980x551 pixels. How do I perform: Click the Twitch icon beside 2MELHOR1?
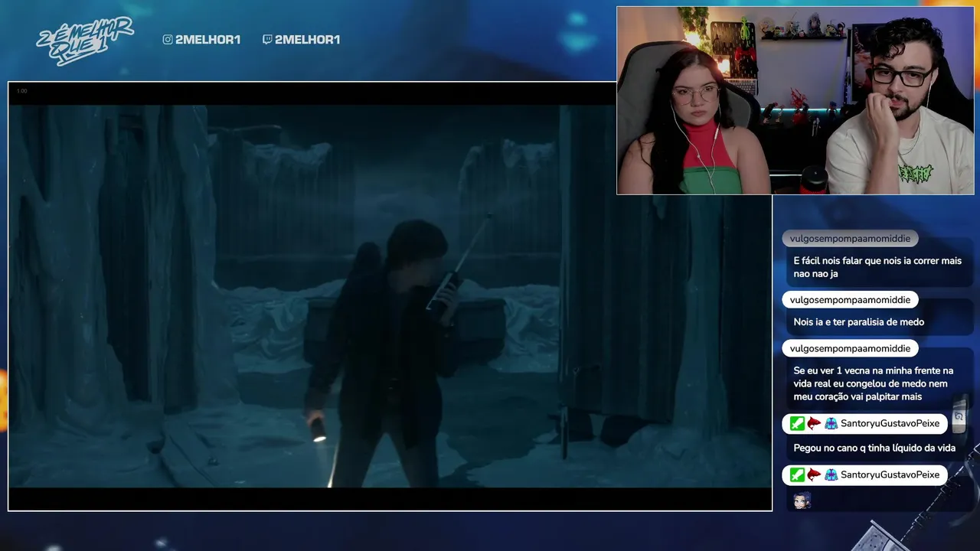(267, 40)
